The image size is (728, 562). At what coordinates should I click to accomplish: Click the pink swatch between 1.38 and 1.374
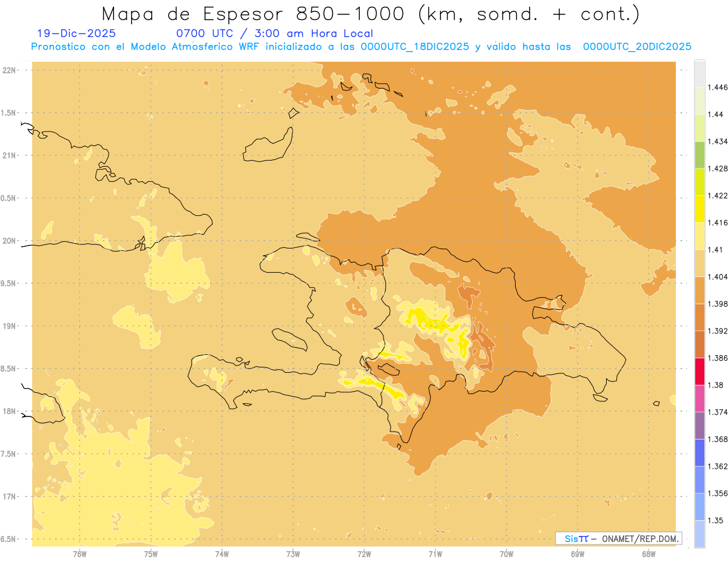pyautogui.click(x=699, y=398)
